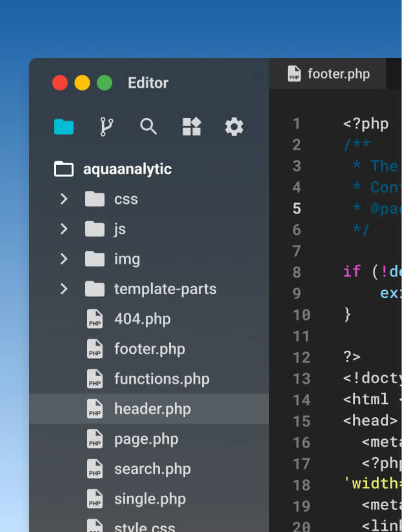
Task: Select the css folder label
Action: [126, 199]
